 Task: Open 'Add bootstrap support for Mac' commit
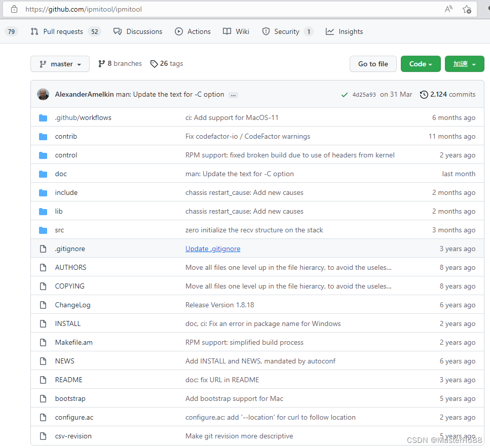235,399
